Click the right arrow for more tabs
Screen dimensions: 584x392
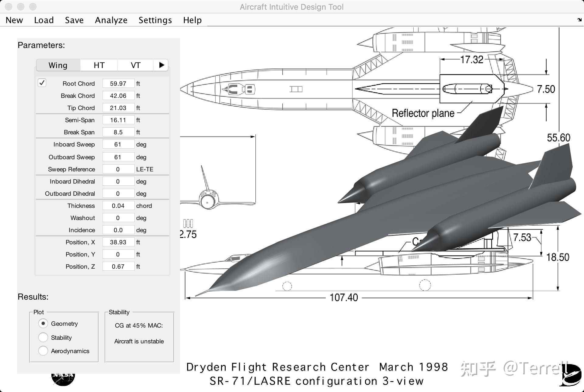[161, 65]
